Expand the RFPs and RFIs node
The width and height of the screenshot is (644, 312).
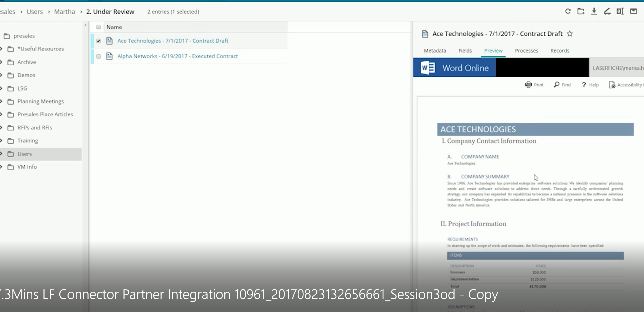pyautogui.click(x=1, y=127)
